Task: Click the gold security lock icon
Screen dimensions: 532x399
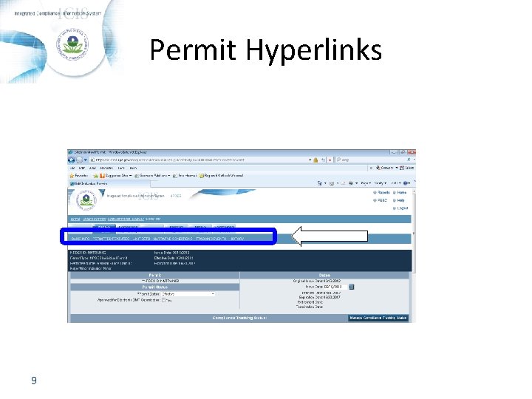Action: (316, 160)
